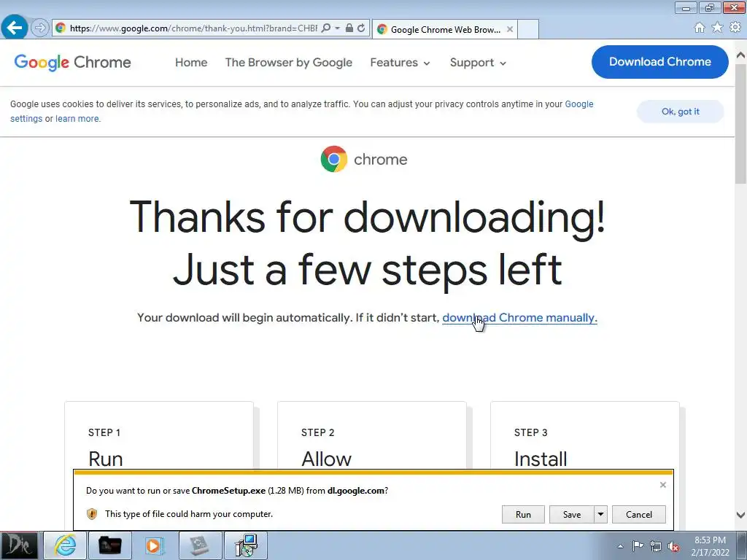Open the Google settings link
Image resolution: width=747 pixels, height=560 pixels.
point(578,104)
